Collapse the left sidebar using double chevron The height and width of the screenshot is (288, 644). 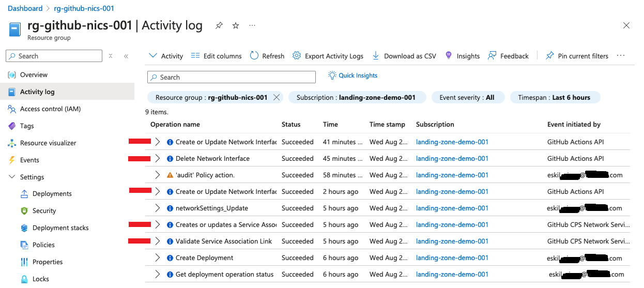pos(126,56)
